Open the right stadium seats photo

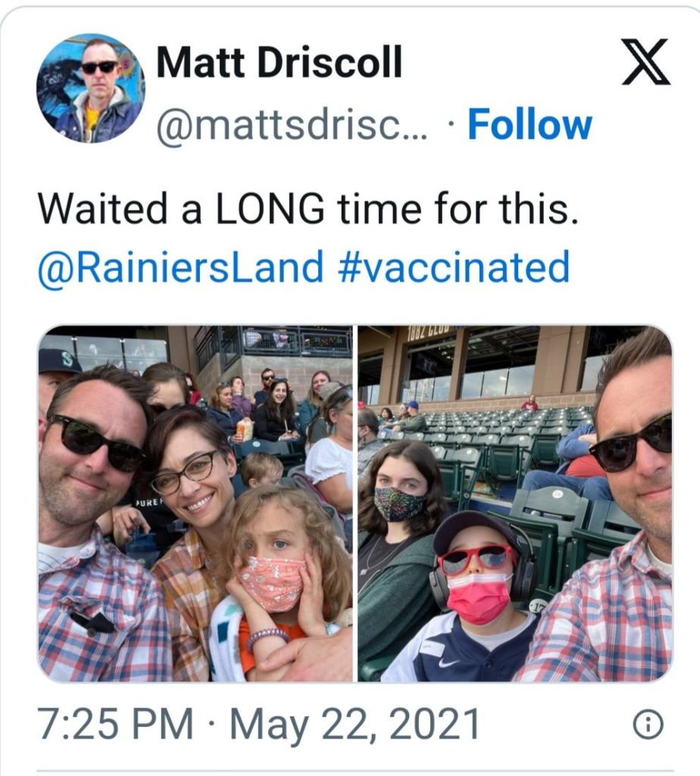tap(515, 503)
